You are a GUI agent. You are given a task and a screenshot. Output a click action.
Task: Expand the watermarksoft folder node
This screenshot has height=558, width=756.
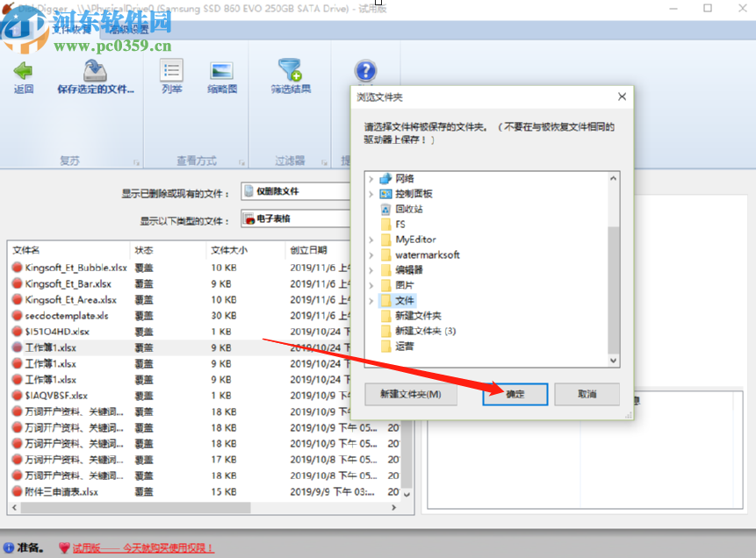pyautogui.click(x=371, y=255)
